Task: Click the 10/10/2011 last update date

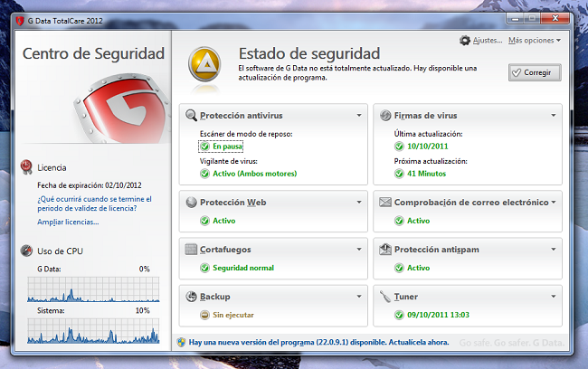Action: (428, 147)
